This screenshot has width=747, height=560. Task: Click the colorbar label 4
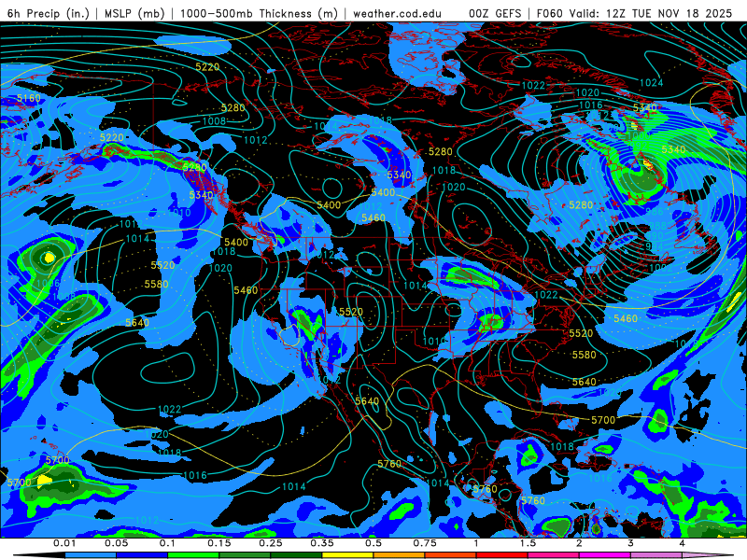[x=682, y=543]
